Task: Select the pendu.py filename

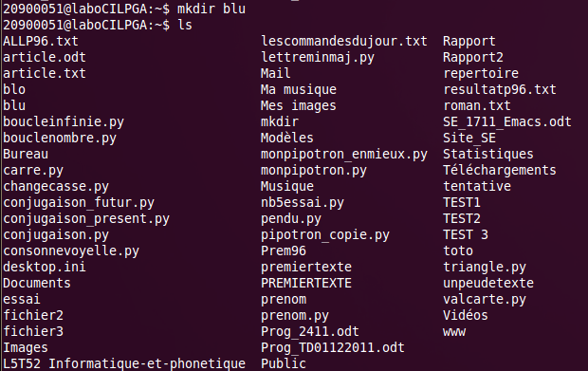Action: (x=291, y=218)
